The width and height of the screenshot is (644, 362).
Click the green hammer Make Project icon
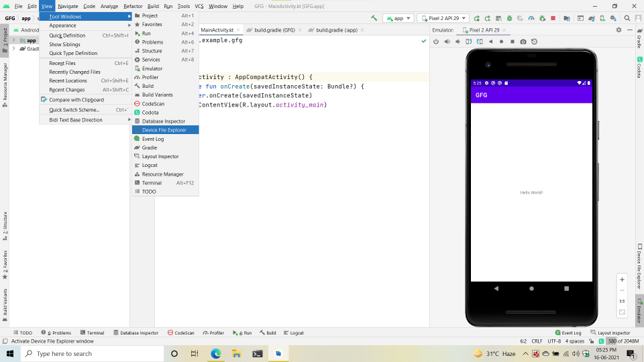[374, 19]
